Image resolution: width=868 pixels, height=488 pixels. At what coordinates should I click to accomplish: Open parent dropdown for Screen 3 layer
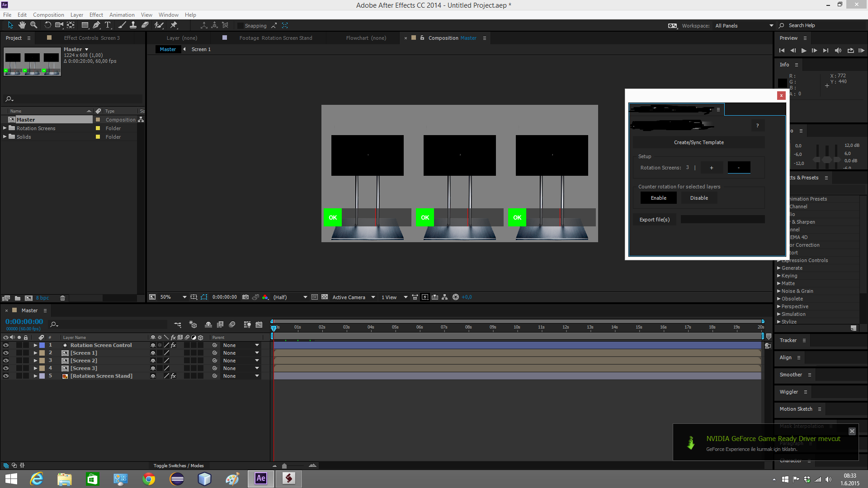241,368
